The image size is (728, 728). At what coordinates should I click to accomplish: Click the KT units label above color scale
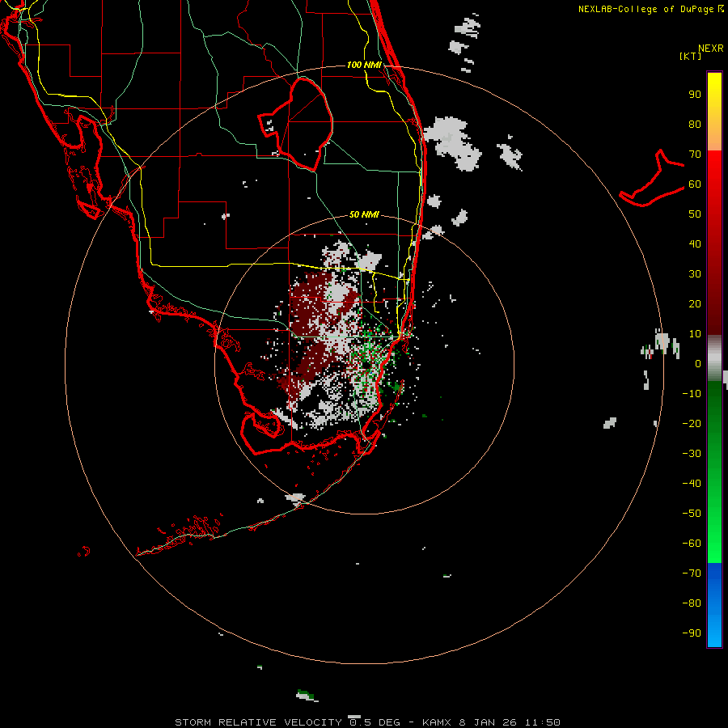point(691,56)
